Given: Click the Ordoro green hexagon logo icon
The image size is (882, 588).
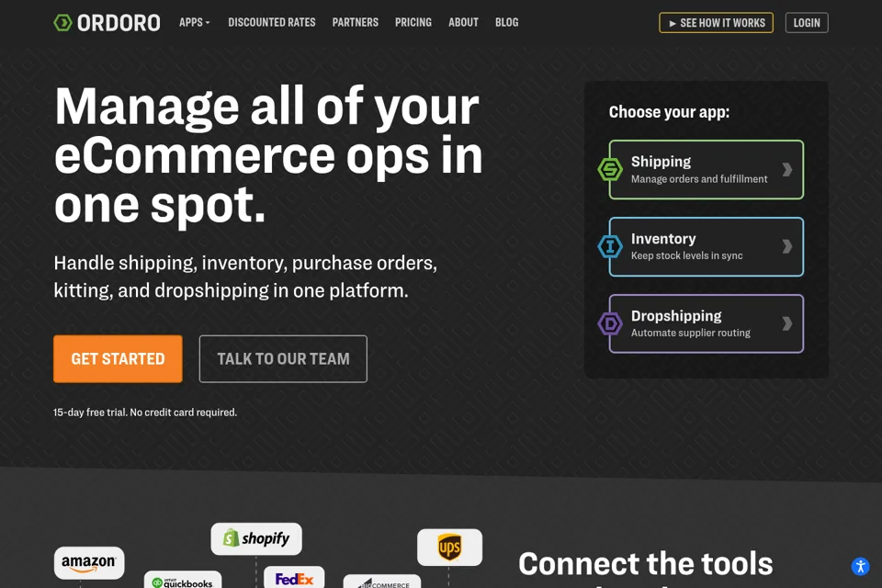Looking at the screenshot, I should pos(62,23).
